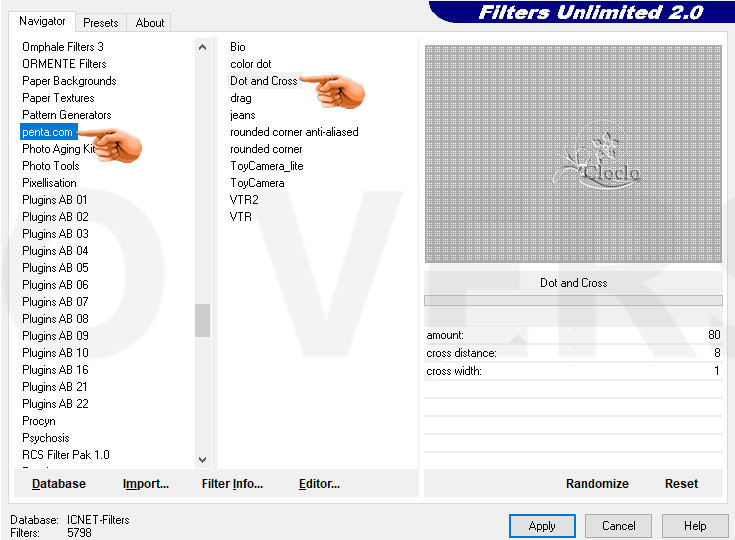The width and height of the screenshot is (735, 540).
Task: Reset the filter parameters
Action: coord(681,484)
